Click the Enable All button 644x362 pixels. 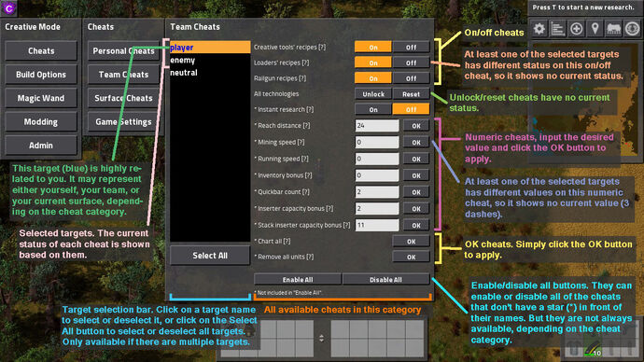(x=298, y=280)
